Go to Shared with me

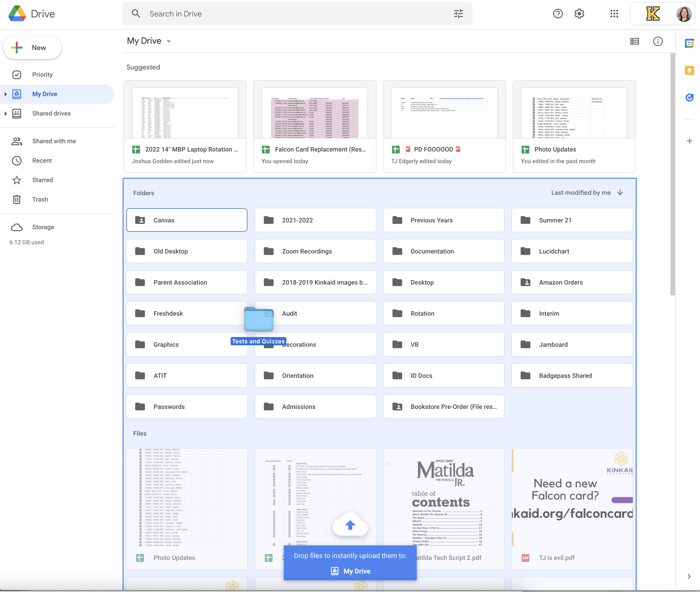pos(54,141)
